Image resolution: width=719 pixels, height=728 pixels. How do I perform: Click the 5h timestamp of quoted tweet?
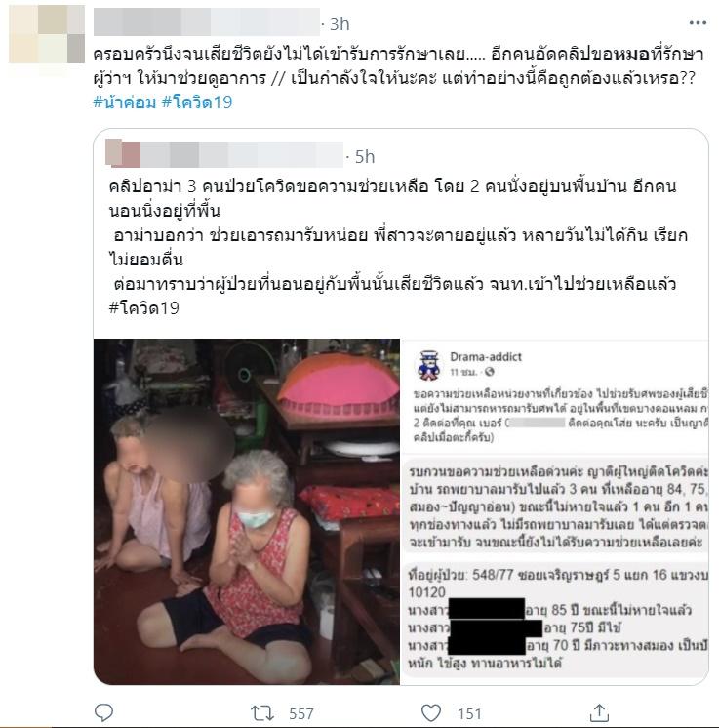365,157
